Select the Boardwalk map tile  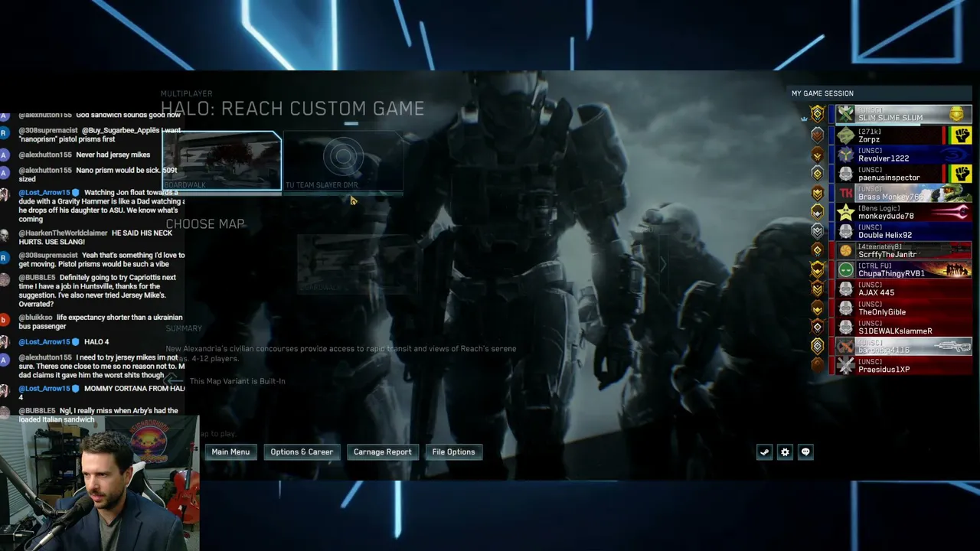click(221, 161)
